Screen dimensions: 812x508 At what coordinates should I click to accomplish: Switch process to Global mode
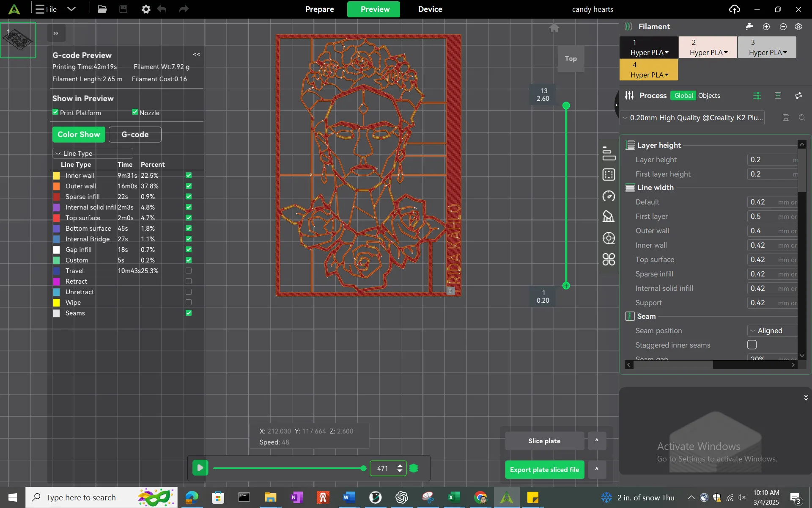coord(683,96)
